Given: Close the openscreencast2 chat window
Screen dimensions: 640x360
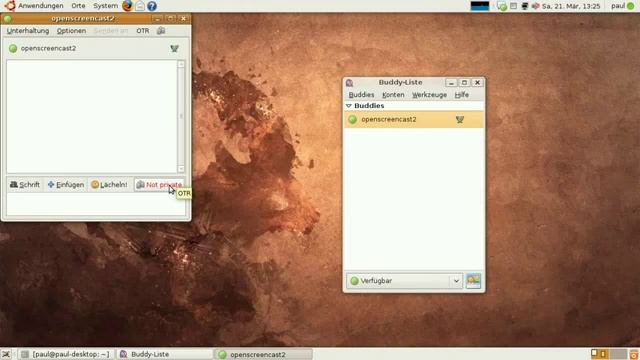Looking at the screenshot, I should [183, 18].
